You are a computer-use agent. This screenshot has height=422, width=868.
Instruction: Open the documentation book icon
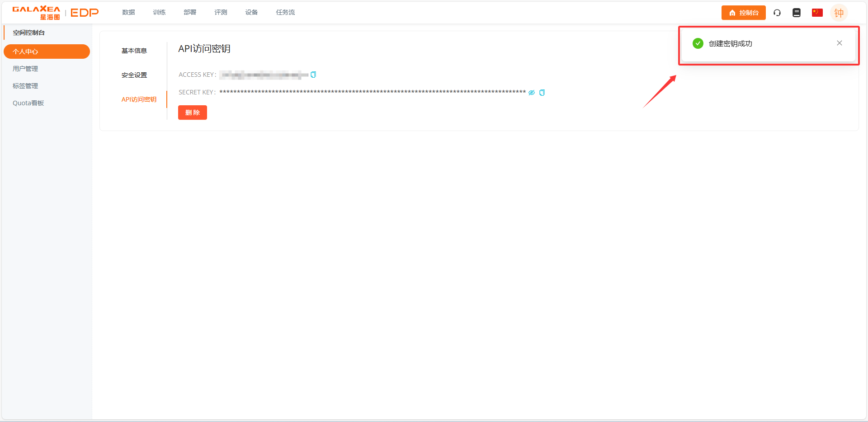tap(797, 13)
